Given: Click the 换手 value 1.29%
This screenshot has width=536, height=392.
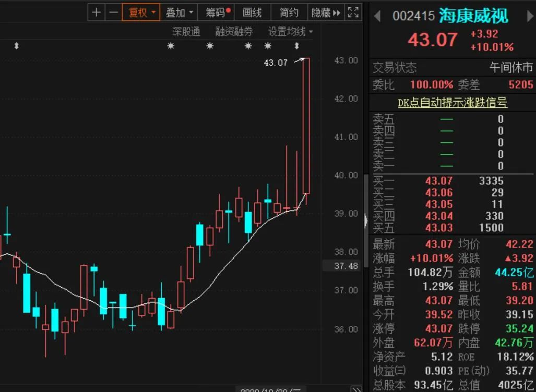Looking at the screenshot, I should click(x=438, y=286).
